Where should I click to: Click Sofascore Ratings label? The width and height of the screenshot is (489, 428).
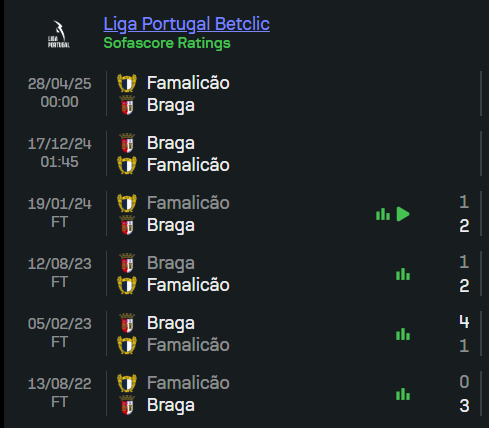tap(167, 43)
